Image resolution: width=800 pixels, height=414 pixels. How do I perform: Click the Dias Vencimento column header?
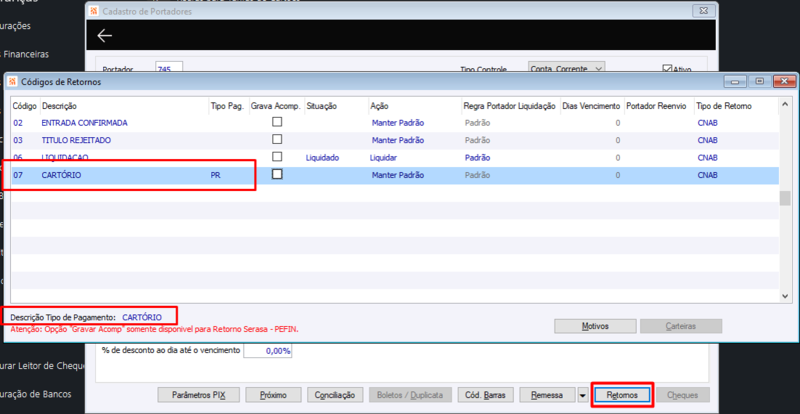[x=591, y=106]
